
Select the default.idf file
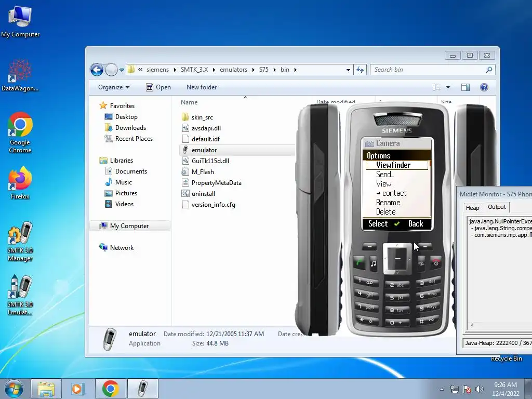point(201,139)
